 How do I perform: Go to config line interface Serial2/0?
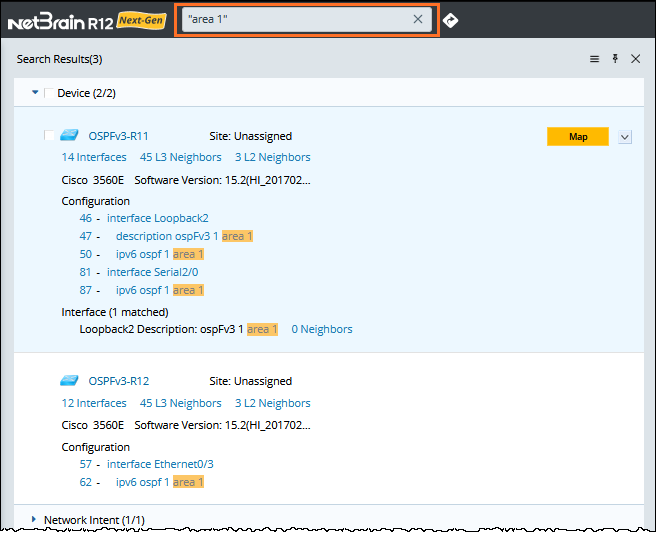pyautogui.click(x=153, y=272)
